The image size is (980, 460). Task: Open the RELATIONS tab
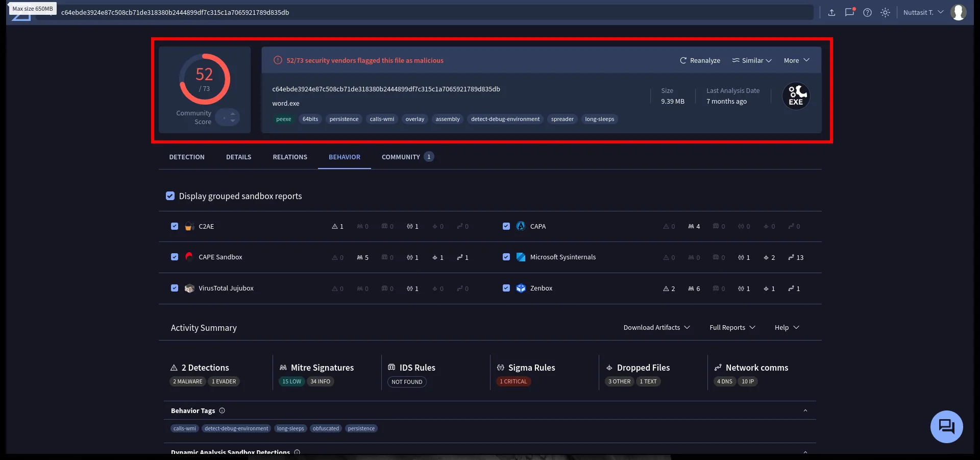[290, 157]
